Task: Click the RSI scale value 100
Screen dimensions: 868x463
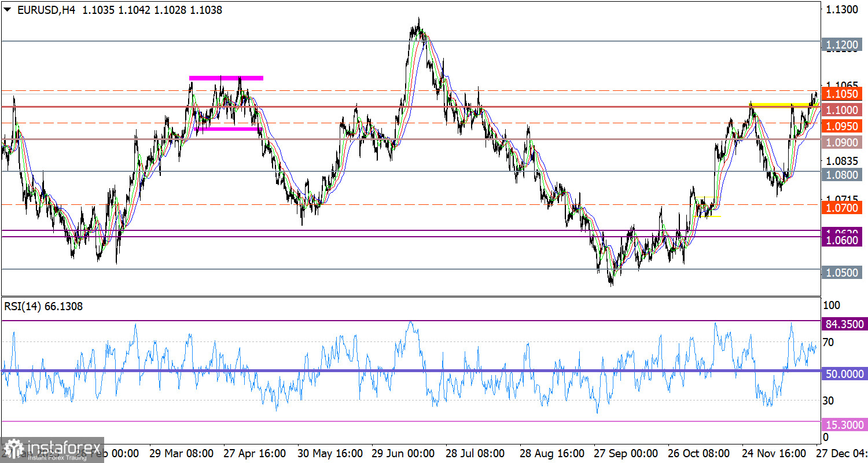Action: coord(831,305)
